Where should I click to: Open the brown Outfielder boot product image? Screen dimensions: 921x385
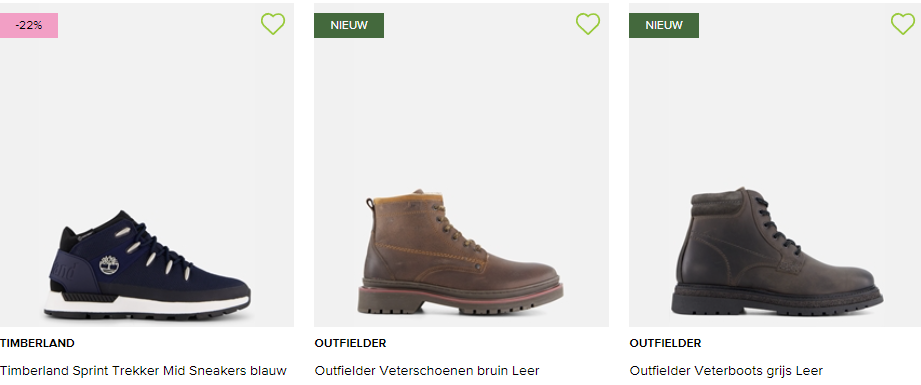[461, 165]
